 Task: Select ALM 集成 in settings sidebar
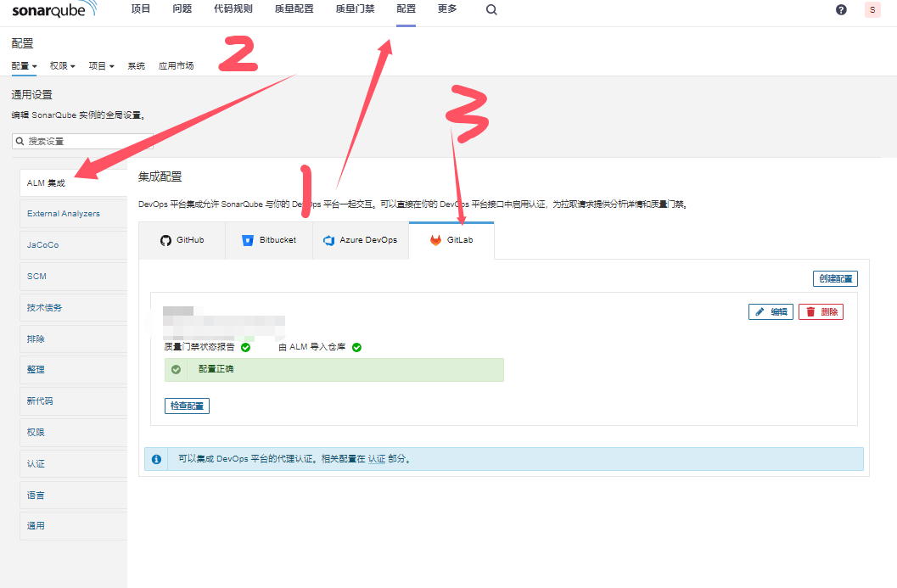[74, 183]
